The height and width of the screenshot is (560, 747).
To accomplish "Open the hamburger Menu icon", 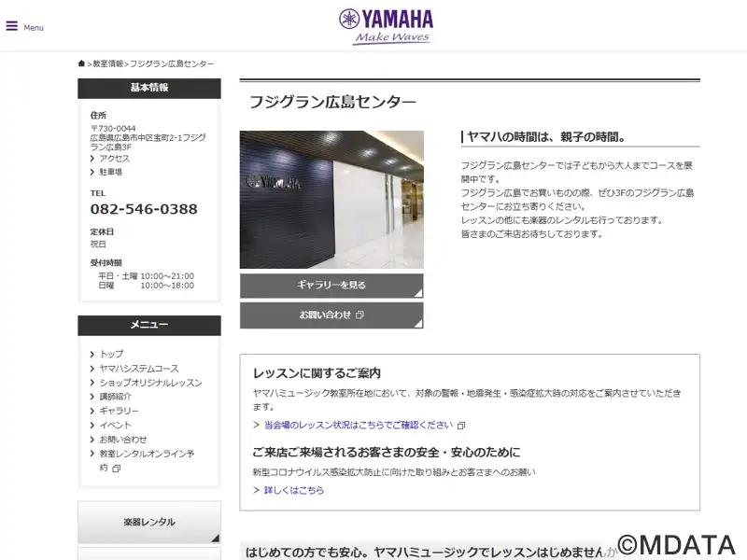I will (12, 26).
